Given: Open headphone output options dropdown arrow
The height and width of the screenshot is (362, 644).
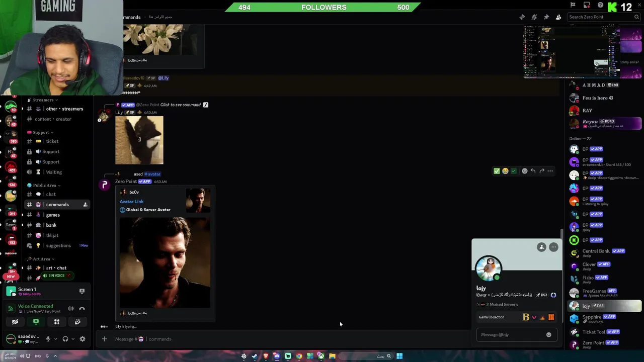Looking at the screenshot, I should point(72,339).
